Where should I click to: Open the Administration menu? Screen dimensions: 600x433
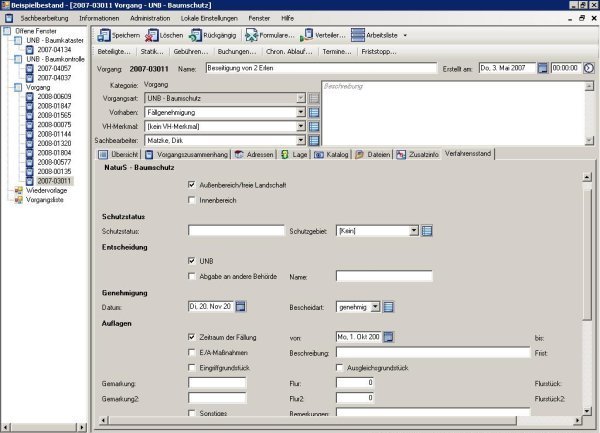pos(150,18)
